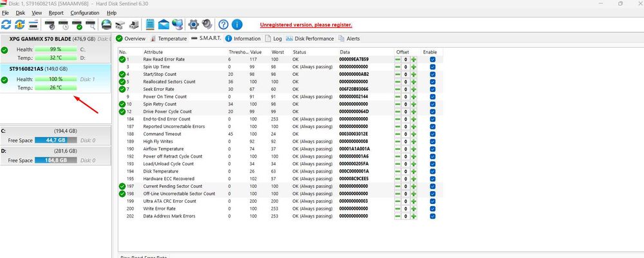Toggle Enable checkbox for Start/Stop Count

[x=433, y=74]
